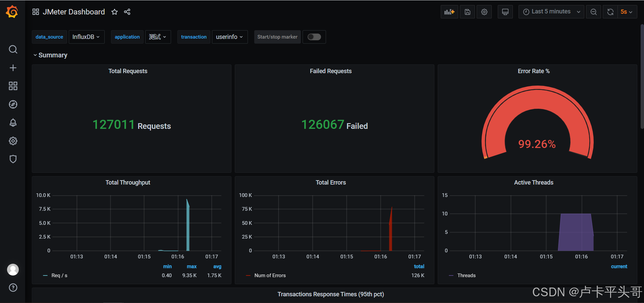Screen dimensions: 644x303
Task: Cycle view mode with monitor icon
Action: click(x=505, y=12)
